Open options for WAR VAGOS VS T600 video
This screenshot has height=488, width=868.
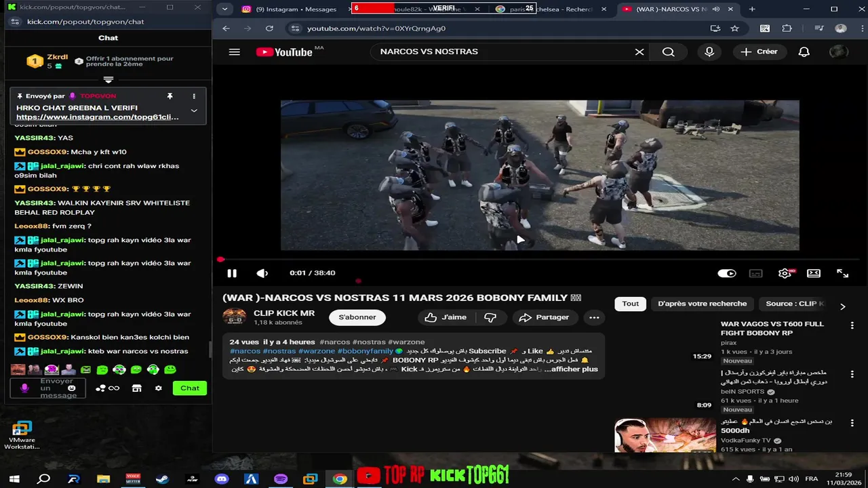[x=852, y=326]
